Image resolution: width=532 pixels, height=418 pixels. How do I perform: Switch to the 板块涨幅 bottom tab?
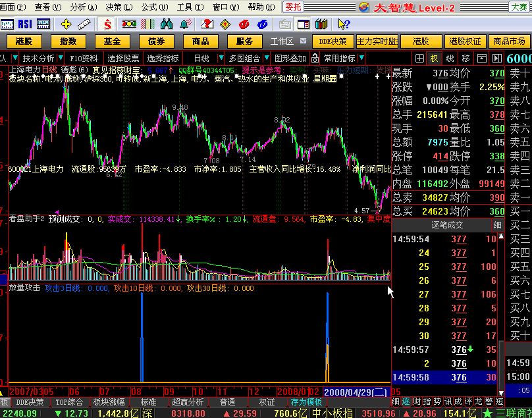(x=109, y=402)
